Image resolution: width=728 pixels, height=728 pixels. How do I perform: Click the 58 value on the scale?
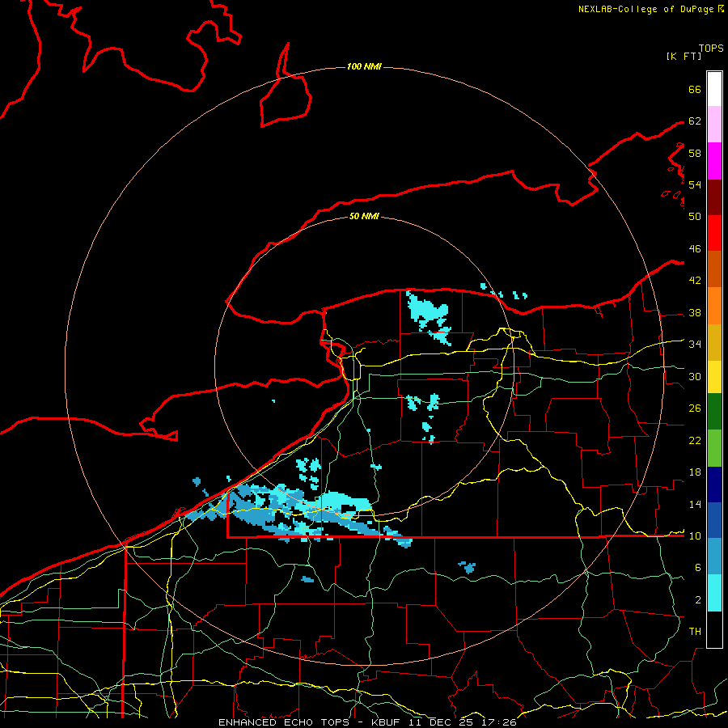click(695, 153)
